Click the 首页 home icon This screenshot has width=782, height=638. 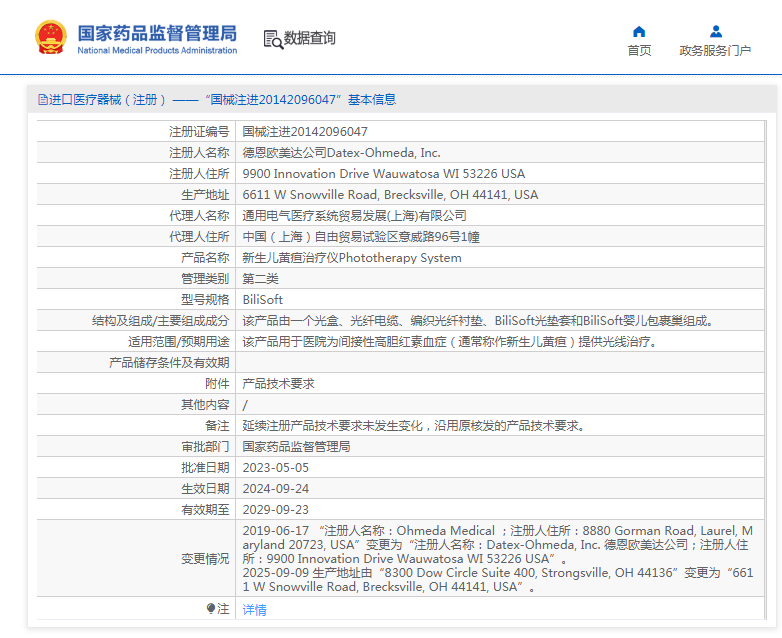(639, 32)
